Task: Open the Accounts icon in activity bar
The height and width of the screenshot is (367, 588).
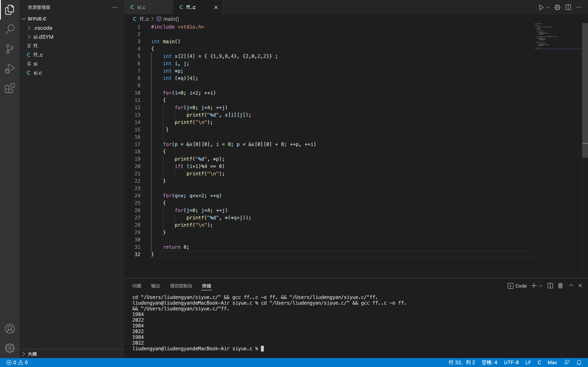Action: click(10, 329)
